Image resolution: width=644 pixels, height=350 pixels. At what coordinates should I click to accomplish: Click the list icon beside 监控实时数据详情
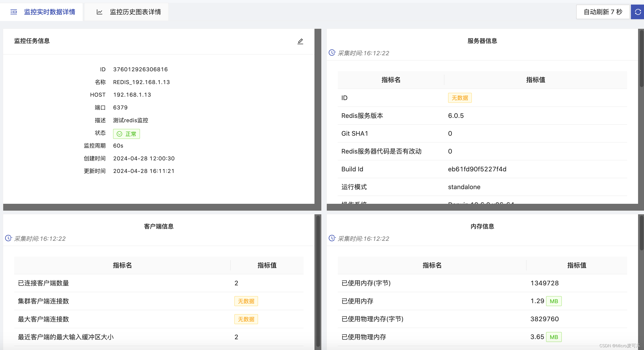[14, 12]
